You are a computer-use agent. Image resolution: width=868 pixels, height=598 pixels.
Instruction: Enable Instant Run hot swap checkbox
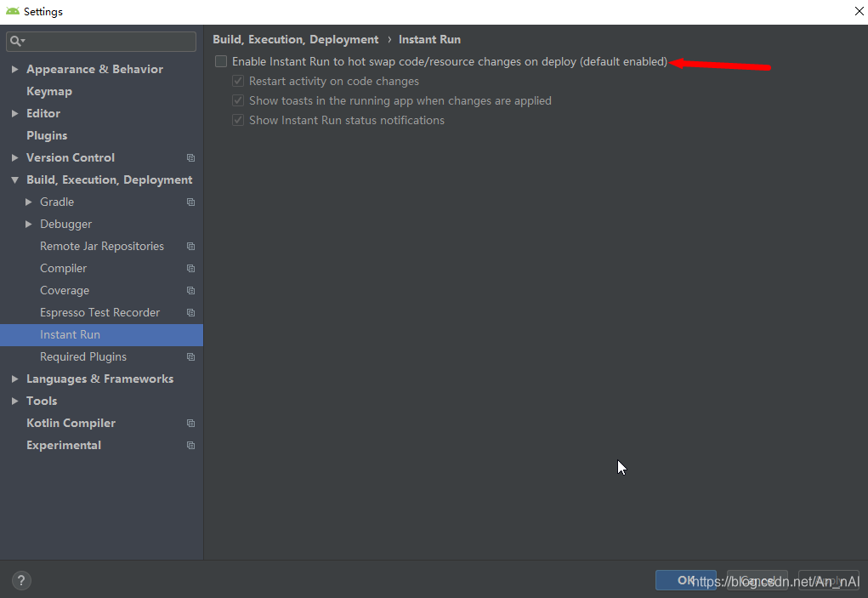[x=221, y=61]
